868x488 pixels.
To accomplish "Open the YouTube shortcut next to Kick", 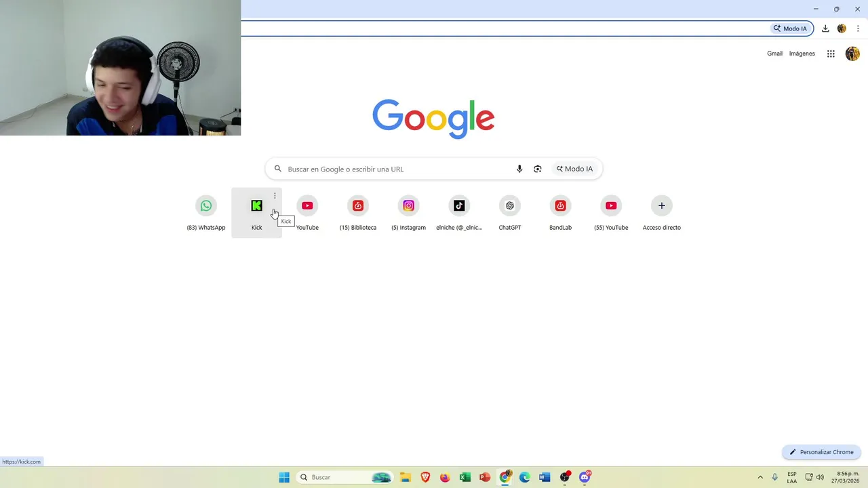I will (x=307, y=213).
